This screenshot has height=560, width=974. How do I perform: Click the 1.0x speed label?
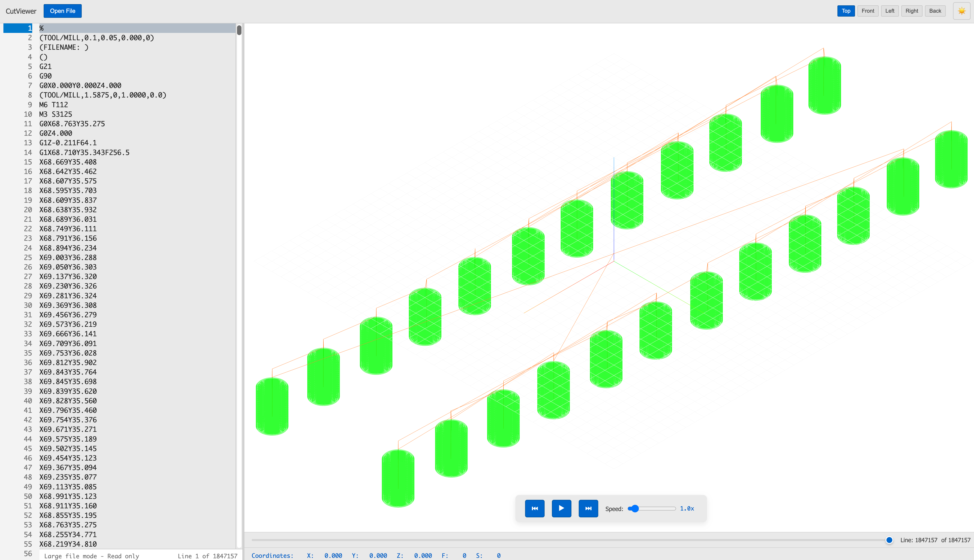click(686, 509)
